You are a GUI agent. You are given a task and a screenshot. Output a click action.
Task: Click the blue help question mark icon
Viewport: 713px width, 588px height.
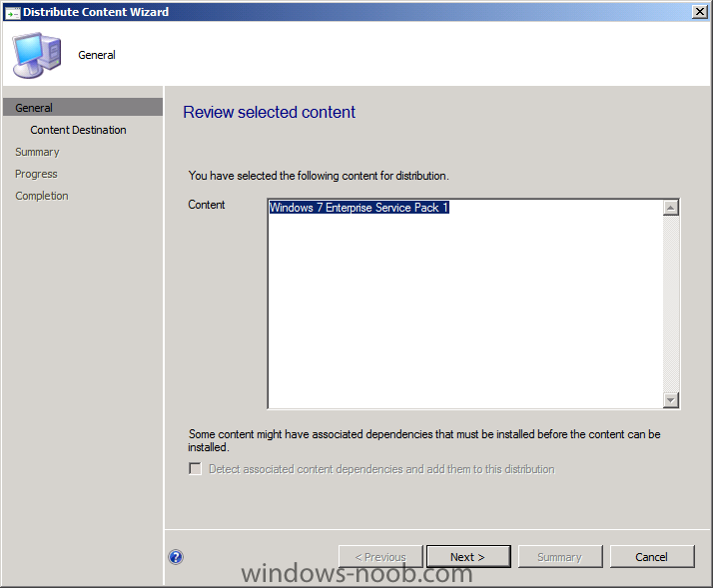coord(176,557)
